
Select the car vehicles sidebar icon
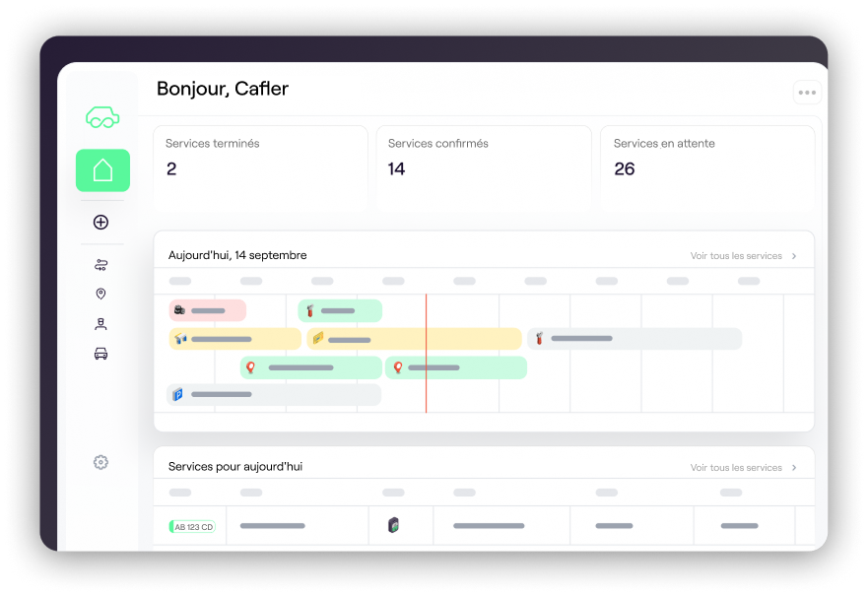(100, 354)
